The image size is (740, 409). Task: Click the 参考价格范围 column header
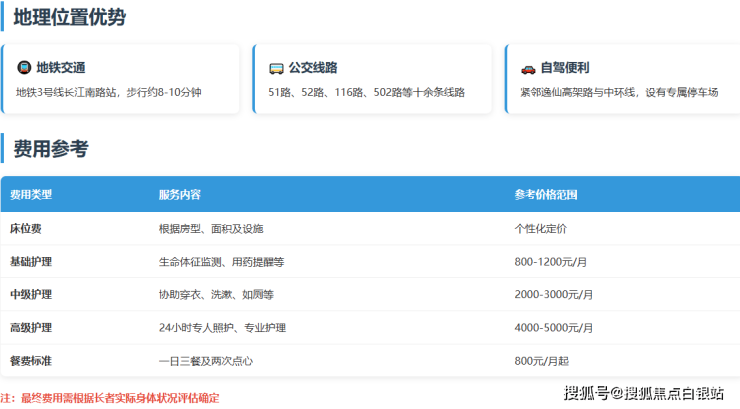tap(546, 194)
